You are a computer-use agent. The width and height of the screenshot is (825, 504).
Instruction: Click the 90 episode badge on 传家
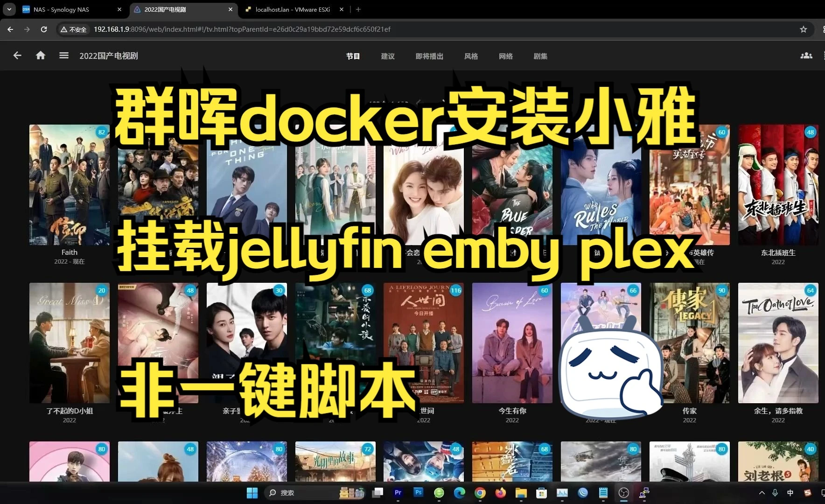tap(722, 290)
